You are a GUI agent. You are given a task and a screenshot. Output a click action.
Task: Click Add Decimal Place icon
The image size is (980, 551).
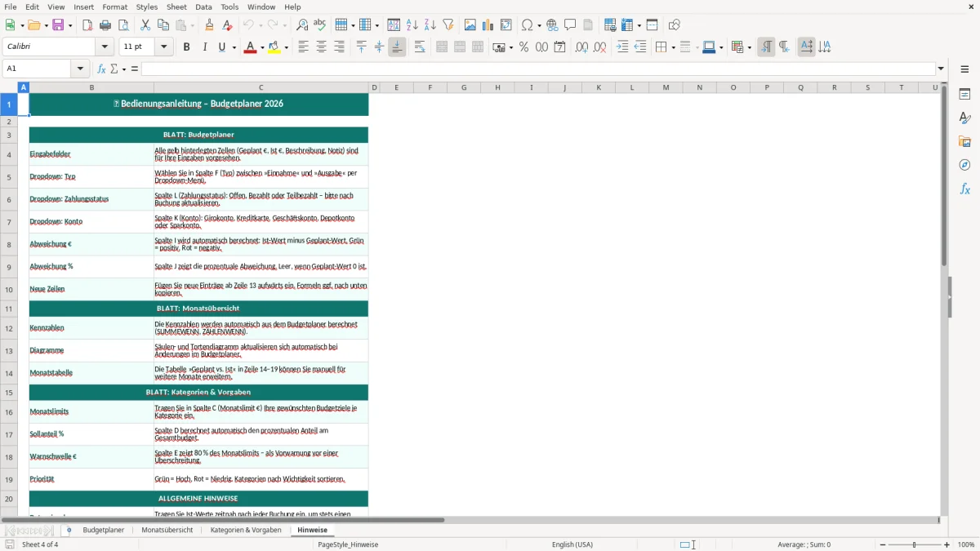(581, 47)
